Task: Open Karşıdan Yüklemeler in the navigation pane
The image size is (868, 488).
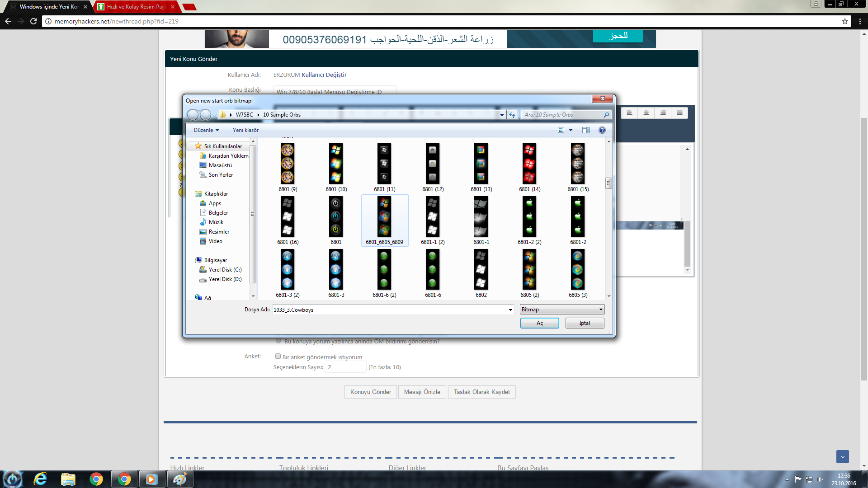Action: click(x=224, y=156)
